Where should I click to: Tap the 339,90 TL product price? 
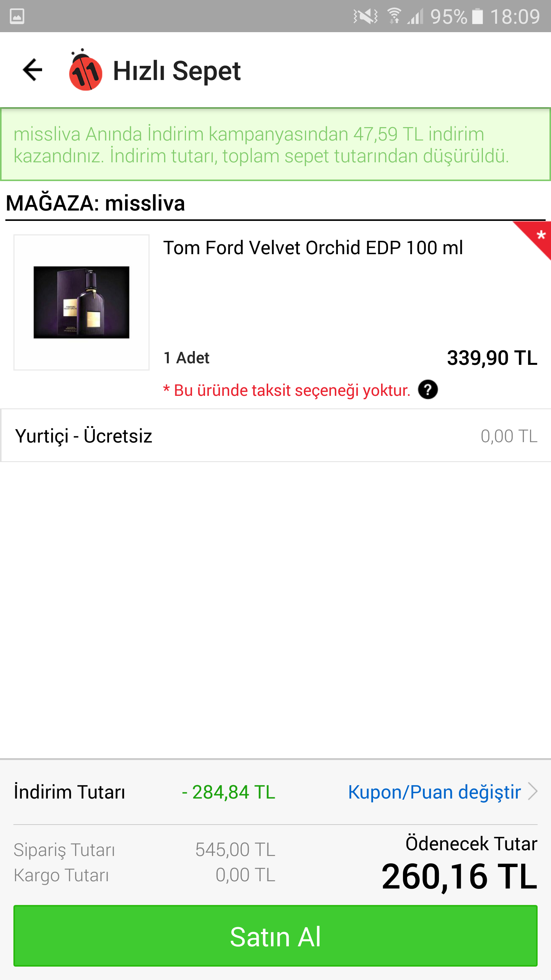[x=492, y=358]
